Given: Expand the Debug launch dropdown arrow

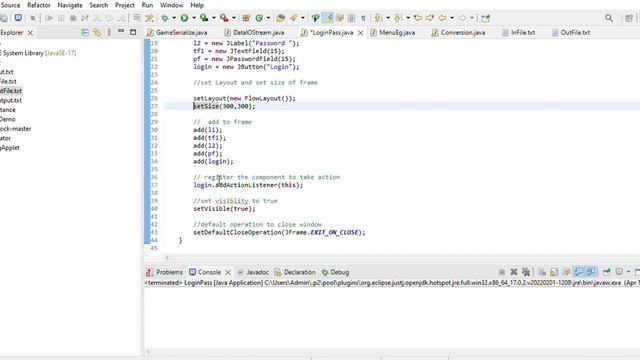Looking at the screenshot, I should click(x=174, y=18).
